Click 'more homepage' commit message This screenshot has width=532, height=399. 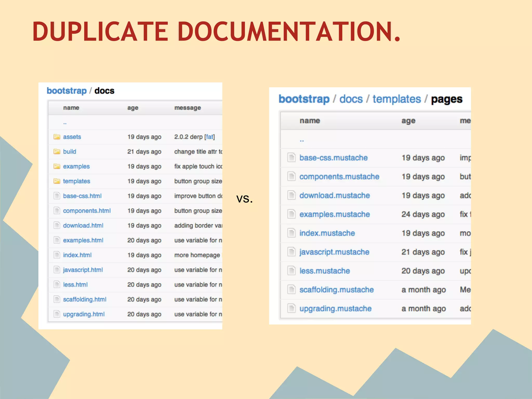(x=197, y=255)
